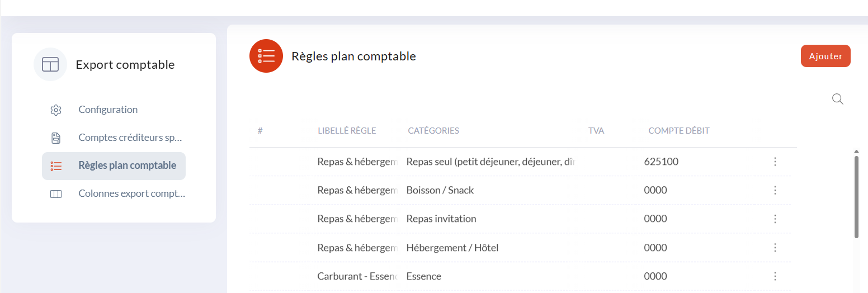Click the Configuration gear icon

coord(56,110)
